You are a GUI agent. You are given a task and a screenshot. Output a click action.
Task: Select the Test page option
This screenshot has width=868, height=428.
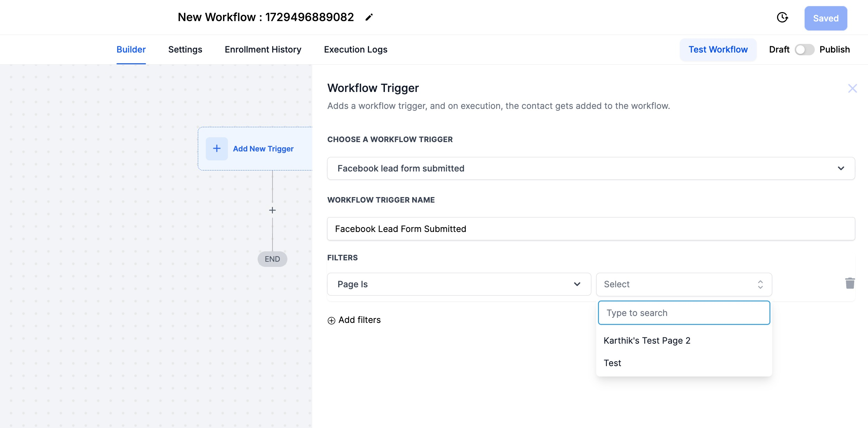click(612, 363)
